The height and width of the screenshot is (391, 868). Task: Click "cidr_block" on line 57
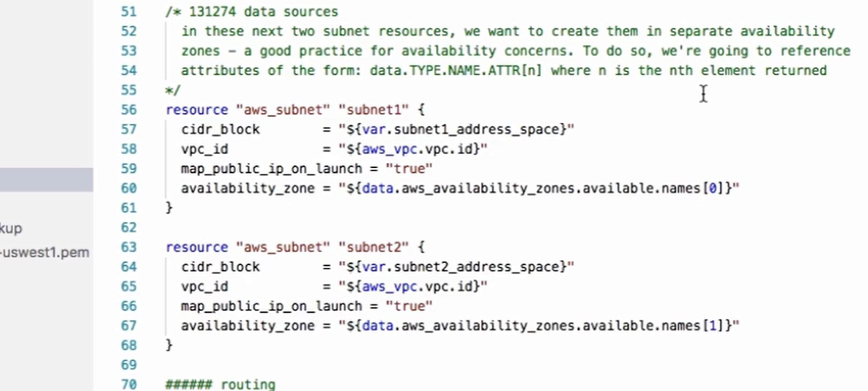click(x=221, y=129)
